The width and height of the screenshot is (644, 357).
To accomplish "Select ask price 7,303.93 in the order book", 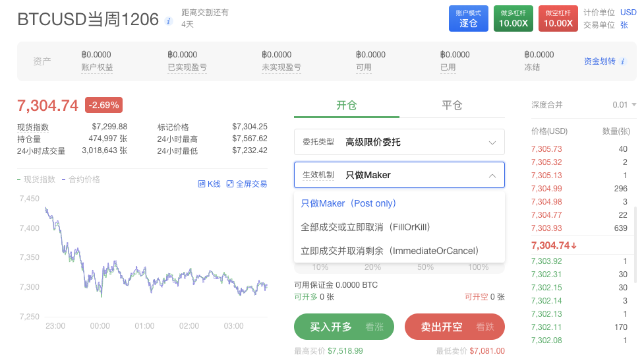I will point(546,228).
